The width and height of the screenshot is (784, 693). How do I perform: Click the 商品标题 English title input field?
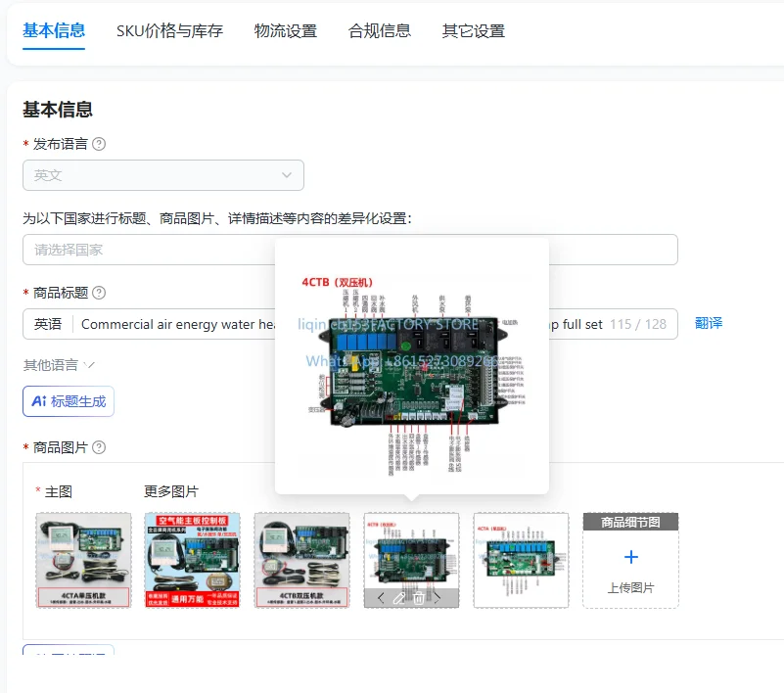pos(350,324)
